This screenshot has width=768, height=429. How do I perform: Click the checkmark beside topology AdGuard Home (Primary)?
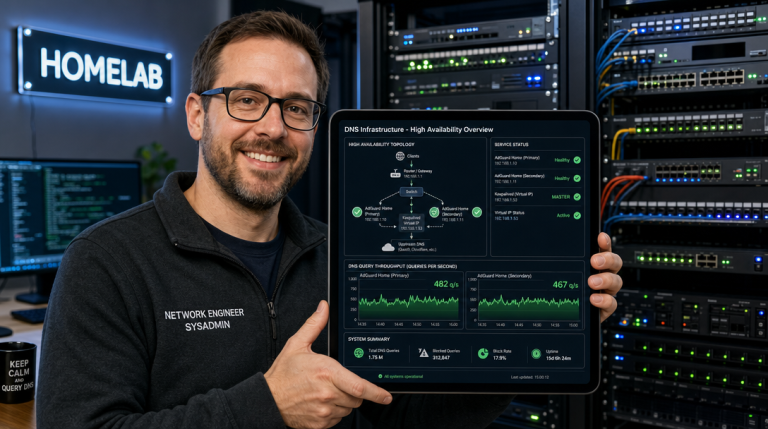(357, 212)
